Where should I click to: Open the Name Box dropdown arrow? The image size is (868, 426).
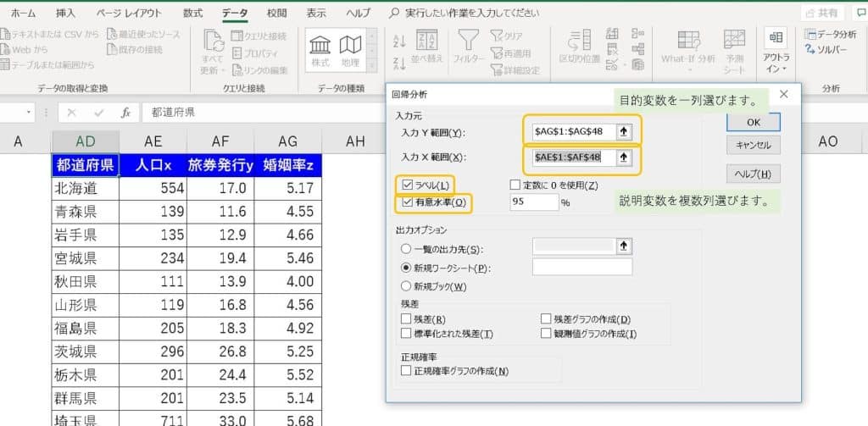pyautogui.click(x=30, y=113)
